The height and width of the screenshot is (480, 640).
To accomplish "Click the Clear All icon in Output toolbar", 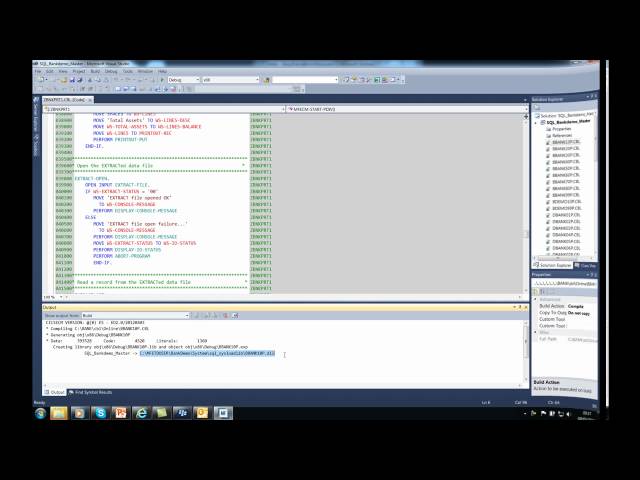I will pos(225,316).
